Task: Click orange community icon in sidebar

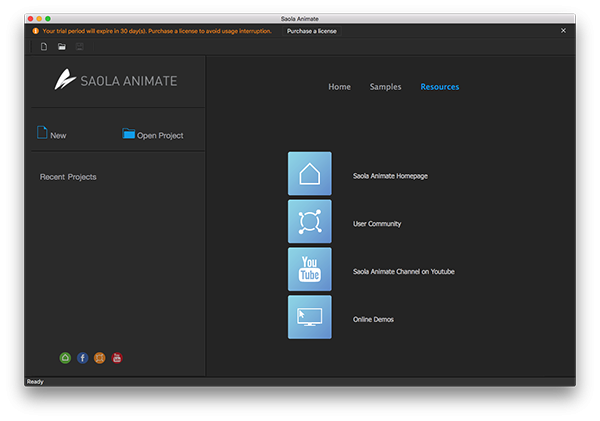Action: click(x=99, y=358)
